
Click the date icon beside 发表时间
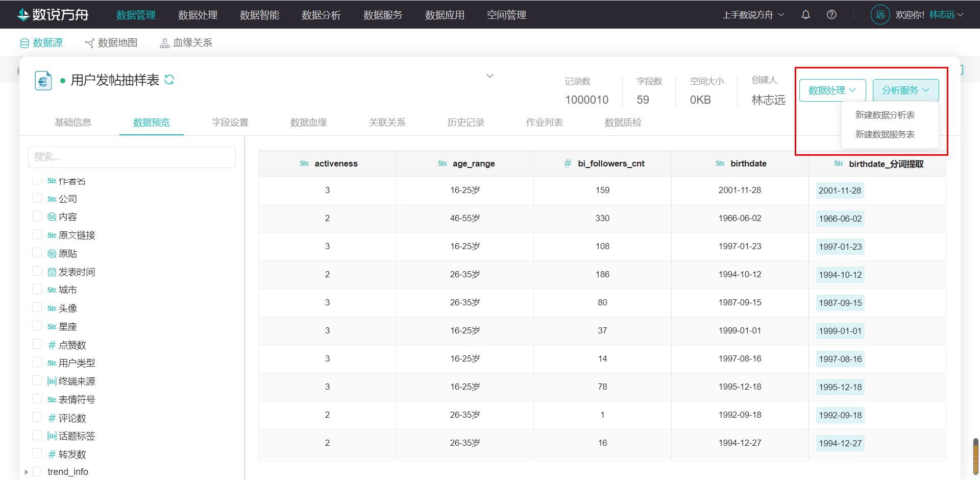pyautogui.click(x=52, y=272)
